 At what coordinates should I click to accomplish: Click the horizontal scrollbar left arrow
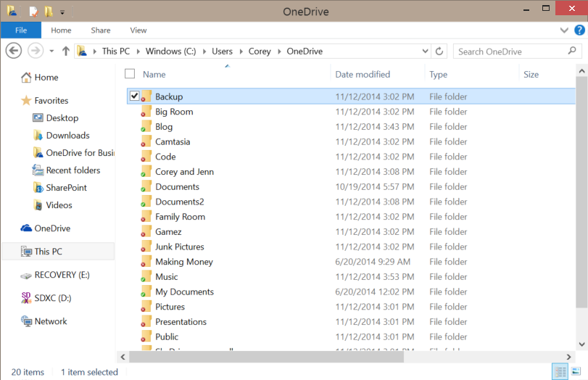click(x=123, y=357)
